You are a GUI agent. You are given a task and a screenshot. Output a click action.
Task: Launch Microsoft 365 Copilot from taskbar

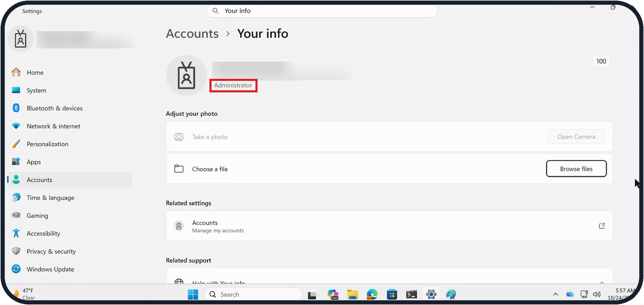click(333, 294)
